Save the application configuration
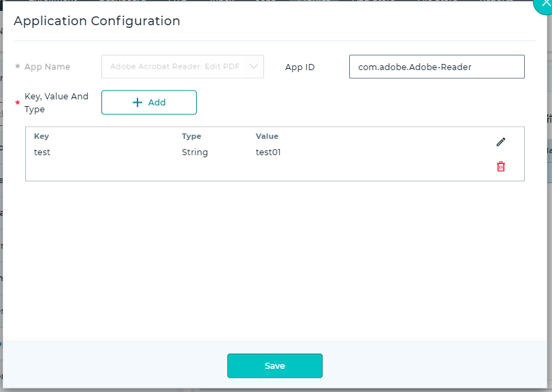This screenshot has height=392, width=552. tap(274, 365)
